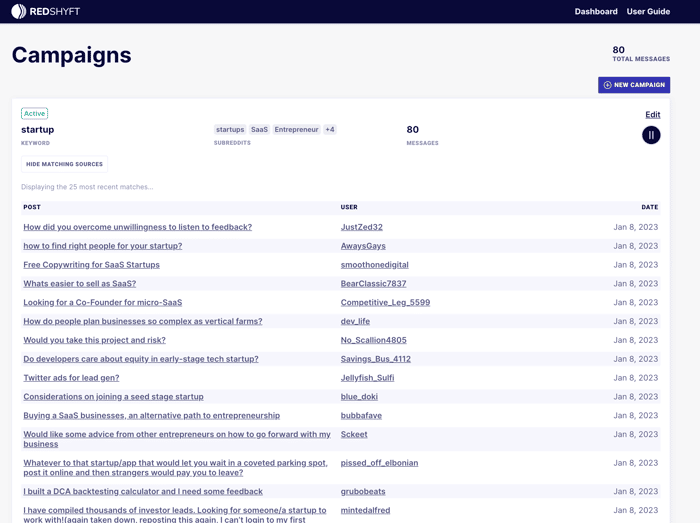
Task: View user BearClassic7837
Action: [x=374, y=284]
